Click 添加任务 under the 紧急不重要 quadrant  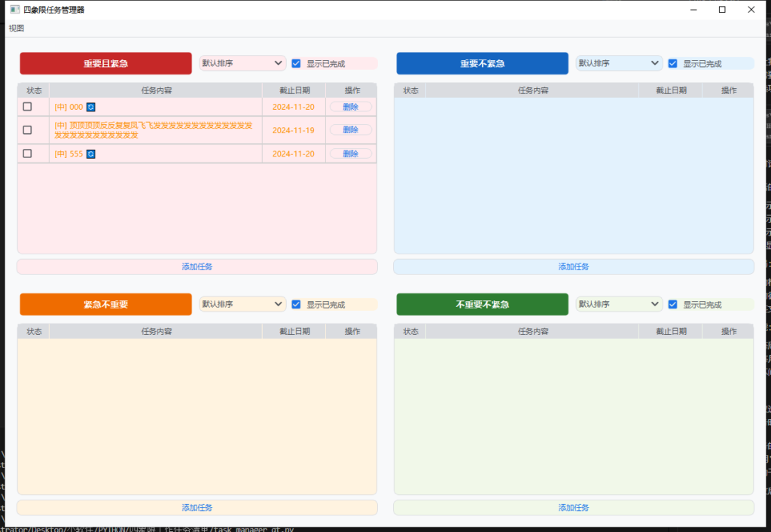tap(197, 508)
